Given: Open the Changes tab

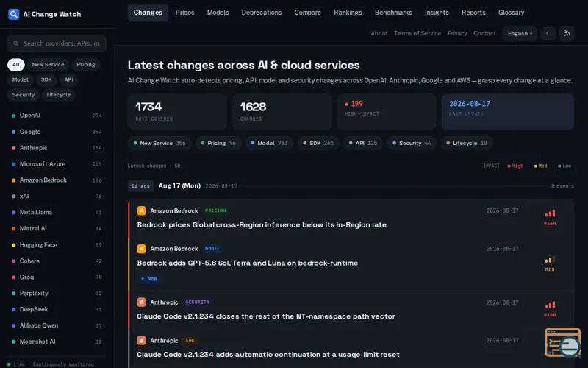Looking at the screenshot, I should (148, 13).
